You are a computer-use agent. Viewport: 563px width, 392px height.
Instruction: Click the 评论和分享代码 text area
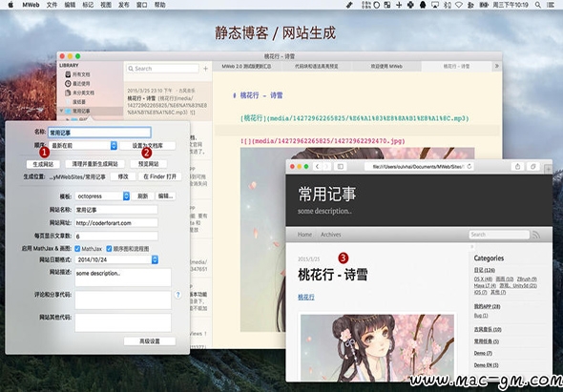(x=123, y=299)
